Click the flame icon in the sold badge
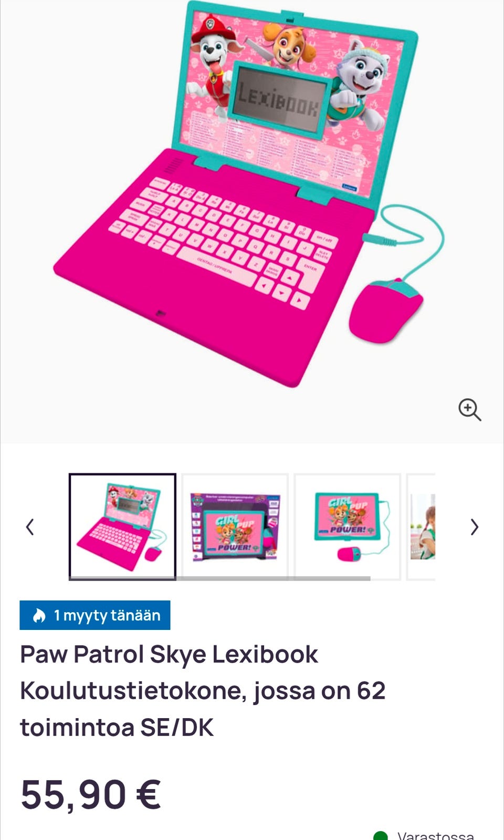 coord(39,615)
